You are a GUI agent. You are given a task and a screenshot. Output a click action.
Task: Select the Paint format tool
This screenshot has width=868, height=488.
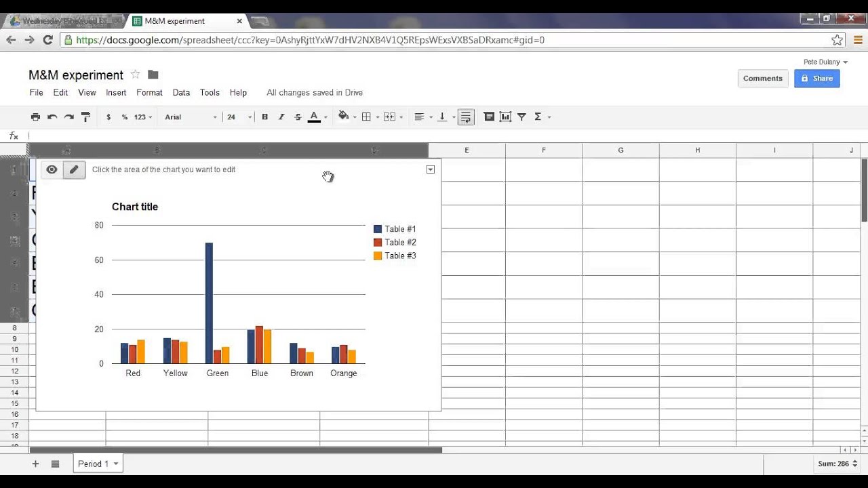85,117
